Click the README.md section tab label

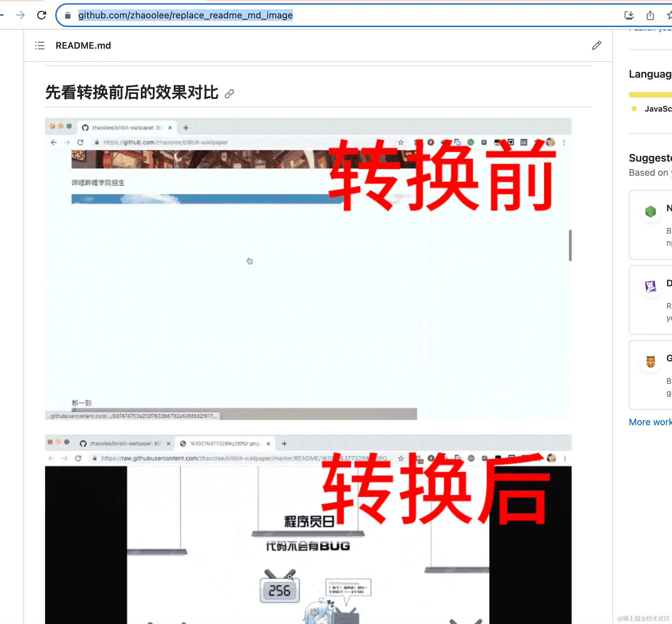coord(83,45)
